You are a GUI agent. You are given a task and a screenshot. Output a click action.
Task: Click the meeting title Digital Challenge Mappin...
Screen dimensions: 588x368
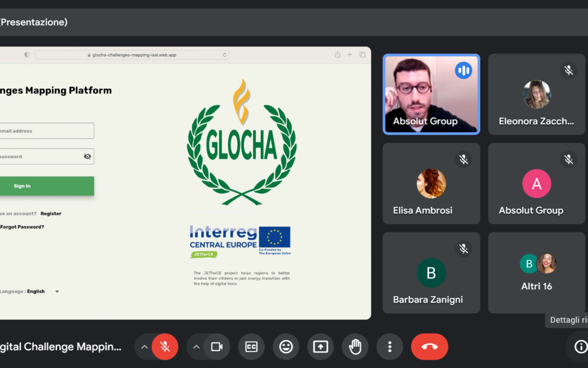tap(61, 347)
